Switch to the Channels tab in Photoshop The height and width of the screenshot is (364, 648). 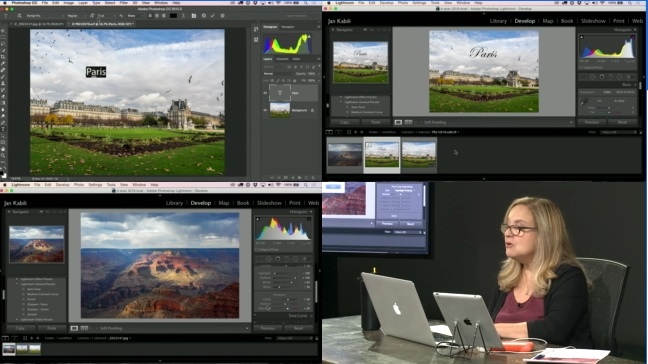coord(283,59)
